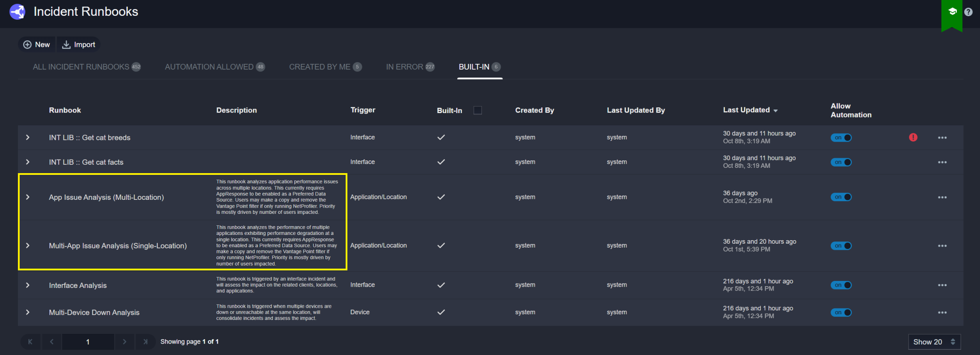
Task: Disable automation for App Issue Analysis (Multi-Location)
Action: coord(841,197)
